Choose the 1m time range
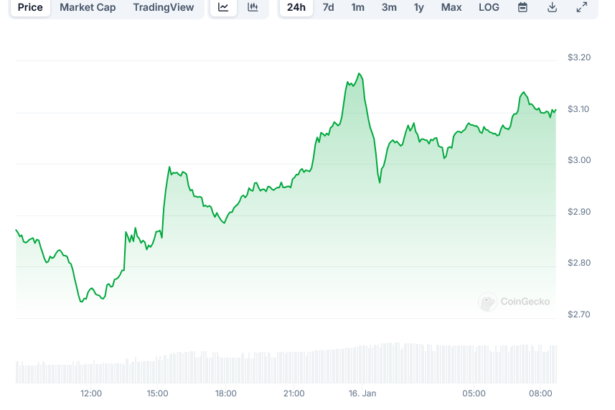This screenshot has height=410, width=615. point(358,8)
